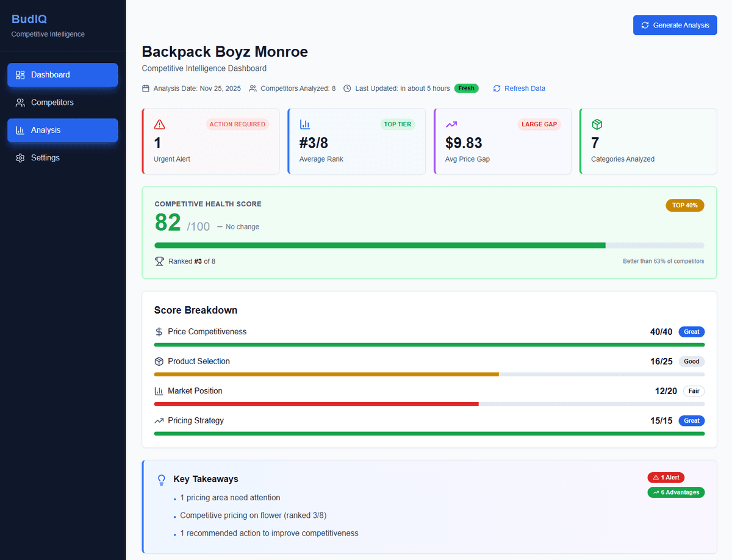Click the bar chart icon on Average Rank card
The height and width of the screenshot is (560, 732).
tap(305, 124)
